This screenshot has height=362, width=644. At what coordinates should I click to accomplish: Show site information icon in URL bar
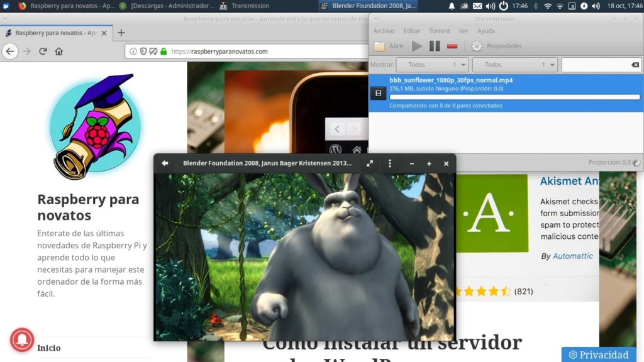pyautogui.click(x=133, y=52)
